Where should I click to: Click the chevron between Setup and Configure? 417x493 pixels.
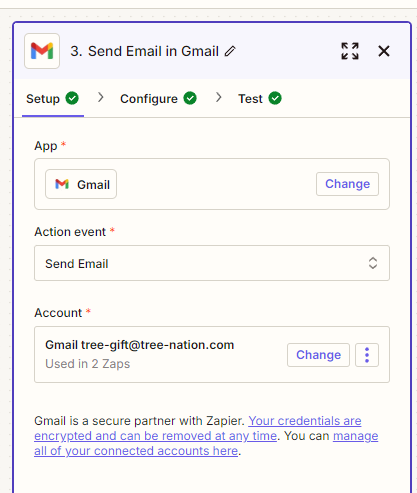point(101,97)
